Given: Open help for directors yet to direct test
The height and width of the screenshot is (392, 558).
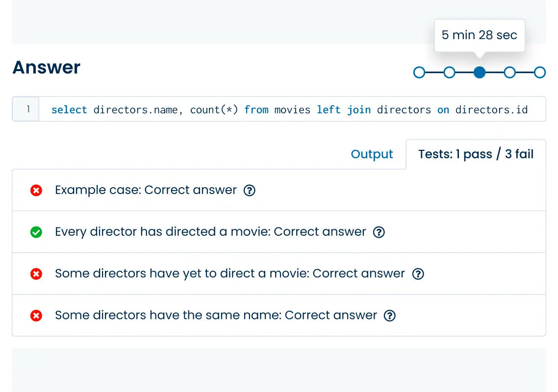Looking at the screenshot, I should point(418,274).
